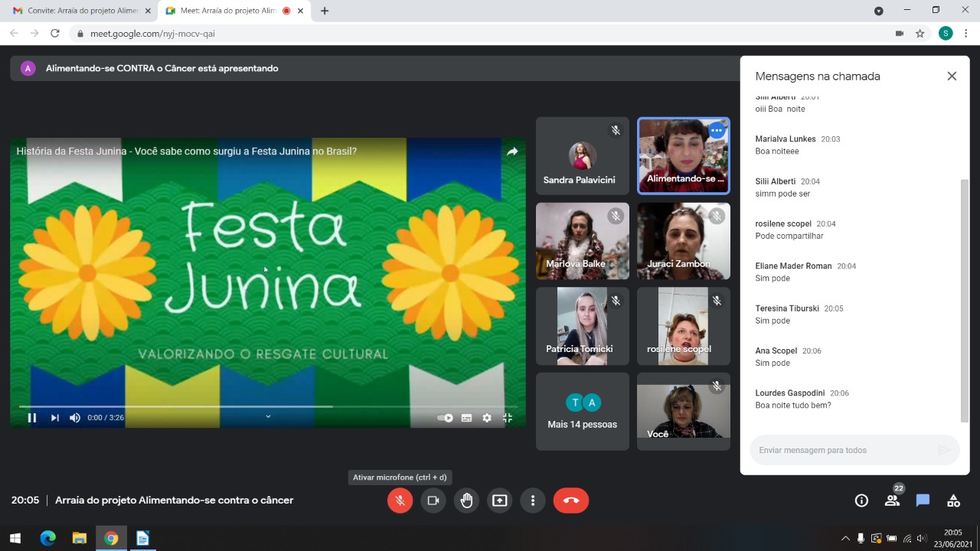Open a new Chrome tab

point(325,11)
